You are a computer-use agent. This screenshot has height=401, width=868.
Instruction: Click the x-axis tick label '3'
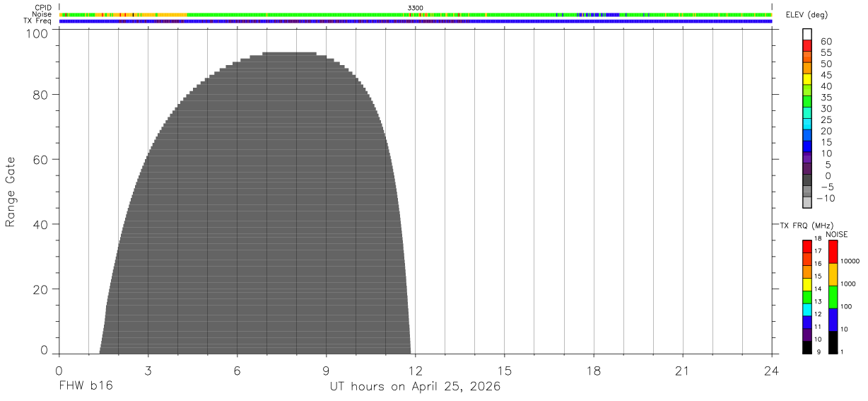(148, 371)
